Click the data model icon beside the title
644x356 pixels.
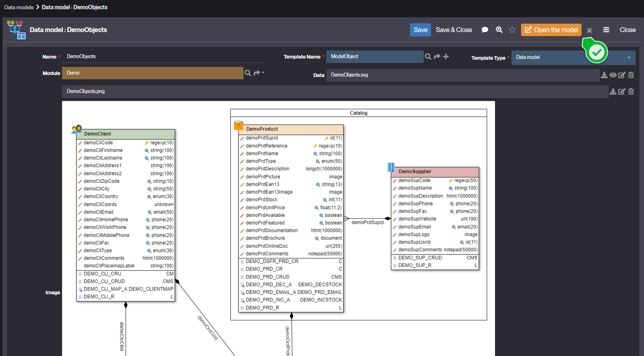pos(16,30)
